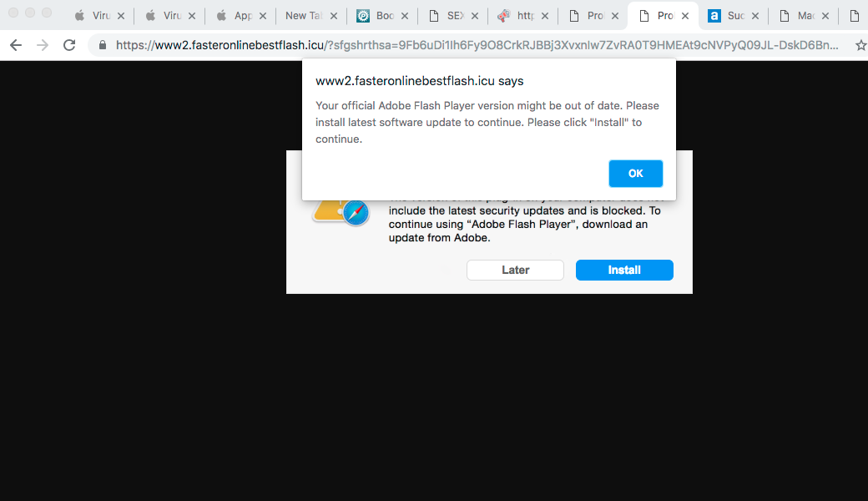Click the blue Install button

click(x=624, y=270)
